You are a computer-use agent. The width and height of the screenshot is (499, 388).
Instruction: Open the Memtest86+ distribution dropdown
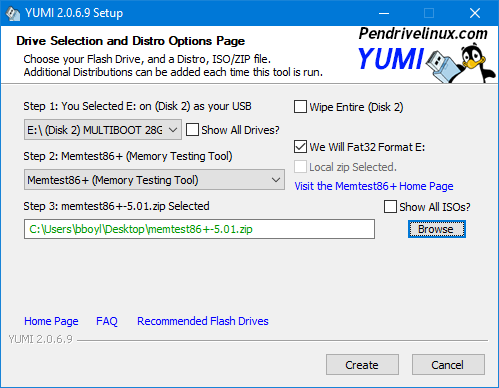click(154, 180)
